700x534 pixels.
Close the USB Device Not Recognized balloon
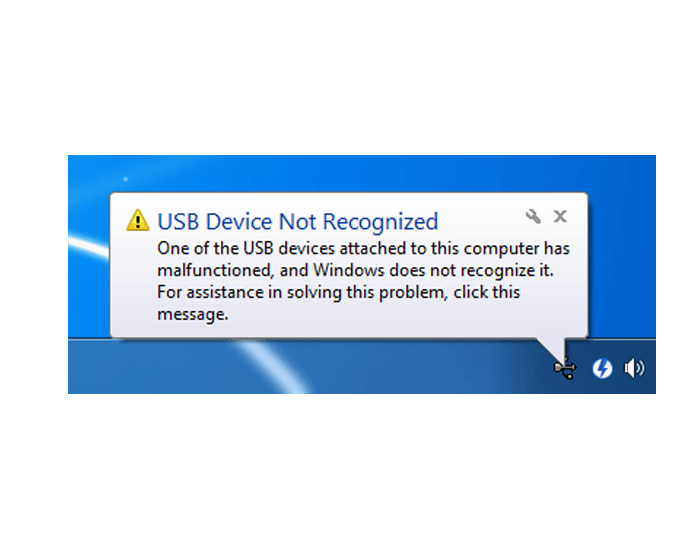pos(560,216)
